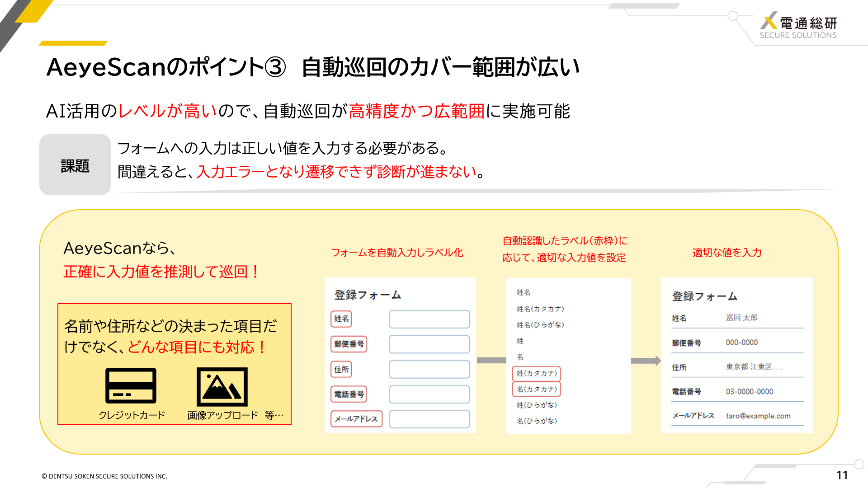The width and height of the screenshot is (868, 488).
Task: Click the empty メールアドレス input field
Action: coord(429,419)
